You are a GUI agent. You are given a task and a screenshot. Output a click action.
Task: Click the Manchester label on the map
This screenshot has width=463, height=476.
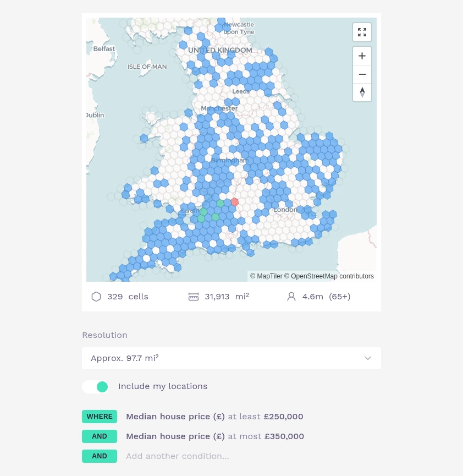click(219, 108)
